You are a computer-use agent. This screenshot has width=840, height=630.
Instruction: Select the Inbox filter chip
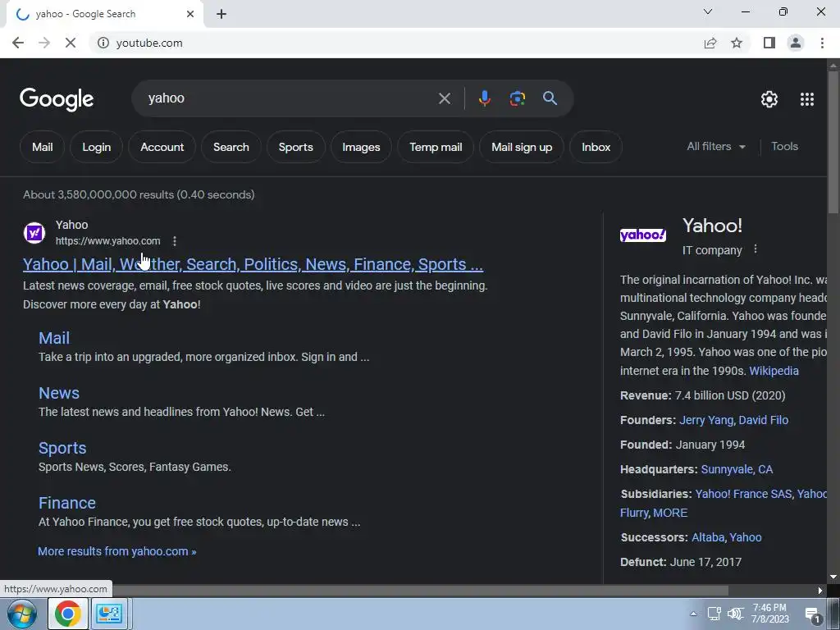click(x=596, y=147)
